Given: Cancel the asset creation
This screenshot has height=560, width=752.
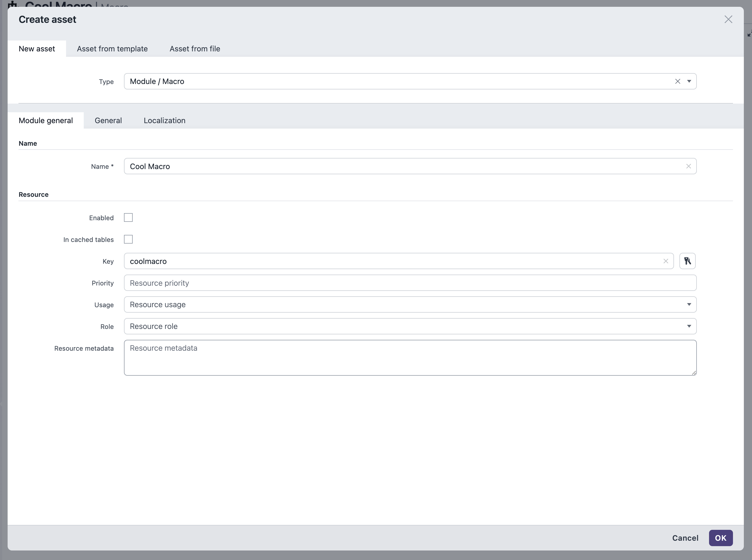Looking at the screenshot, I should click(x=685, y=538).
